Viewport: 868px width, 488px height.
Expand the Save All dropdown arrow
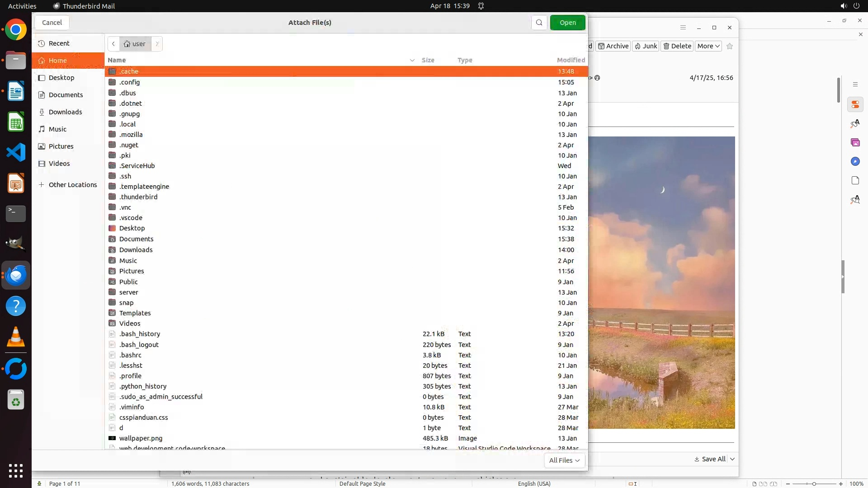pyautogui.click(x=732, y=459)
